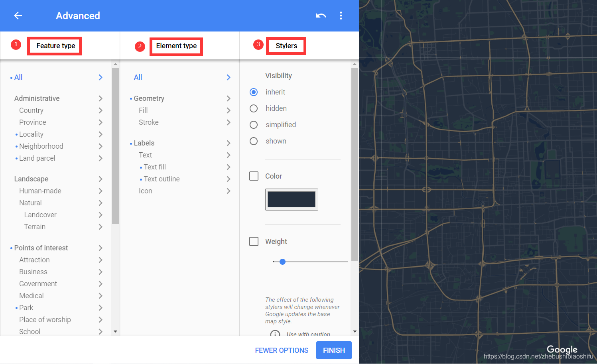The height and width of the screenshot is (364, 597).
Task: Select the Neighborhood feature type
Action: click(41, 146)
